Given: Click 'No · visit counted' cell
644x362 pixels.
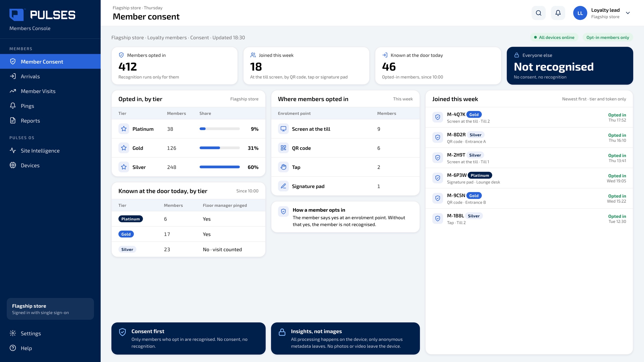Looking at the screenshot, I should pyautogui.click(x=222, y=249).
